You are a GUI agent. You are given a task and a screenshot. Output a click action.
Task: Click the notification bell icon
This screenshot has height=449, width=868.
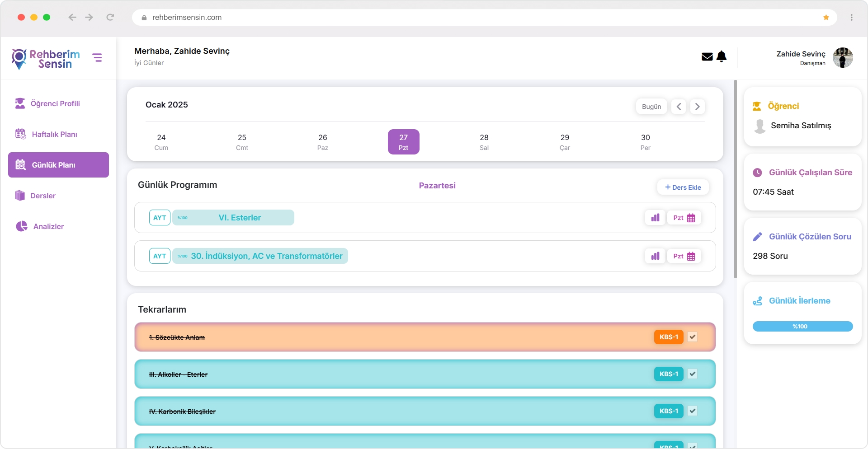[x=722, y=56]
